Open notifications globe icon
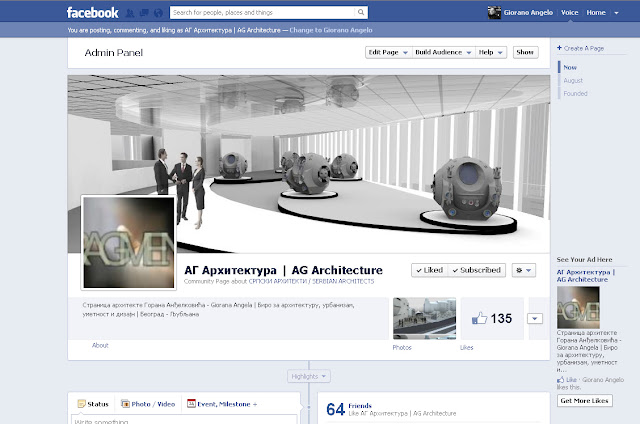The image size is (640, 424). point(158,13)
